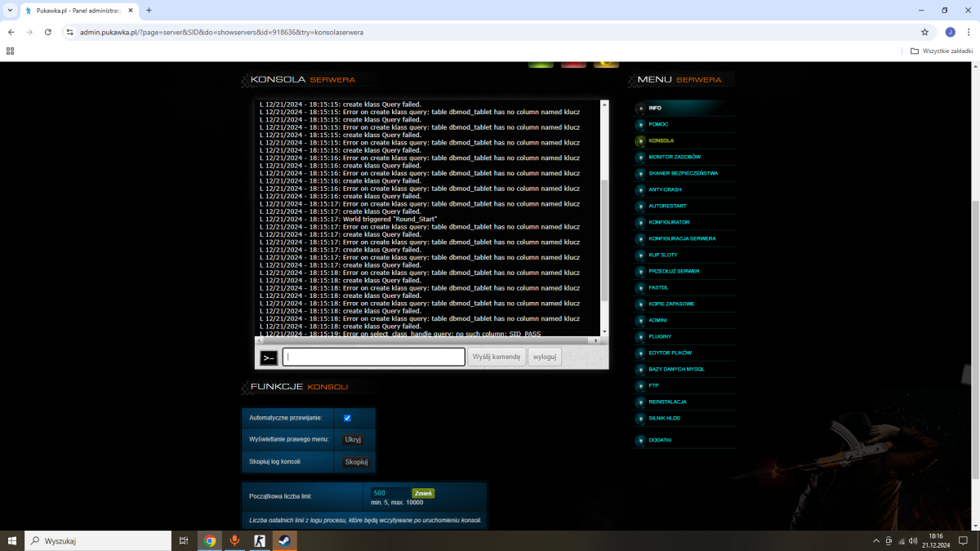Click the browser back arrow
The width and height of the screenshot is (980, 551).
[11, 32]
